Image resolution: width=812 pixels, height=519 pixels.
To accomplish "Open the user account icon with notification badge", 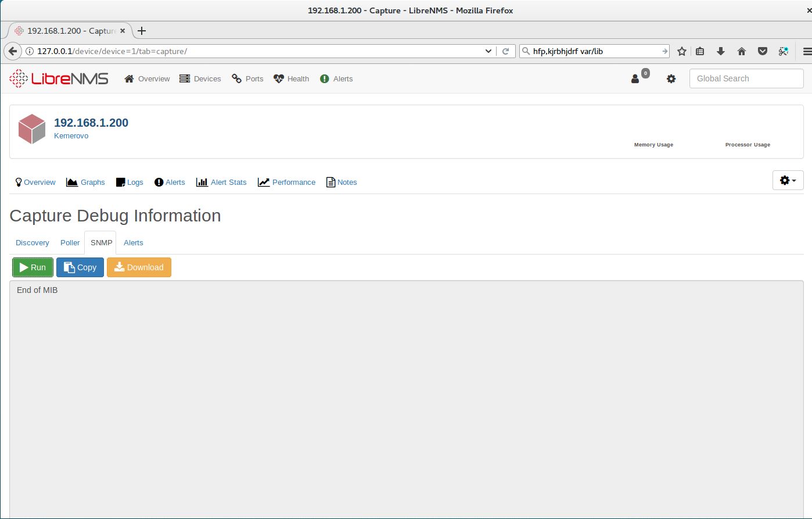I will [636, 78].
